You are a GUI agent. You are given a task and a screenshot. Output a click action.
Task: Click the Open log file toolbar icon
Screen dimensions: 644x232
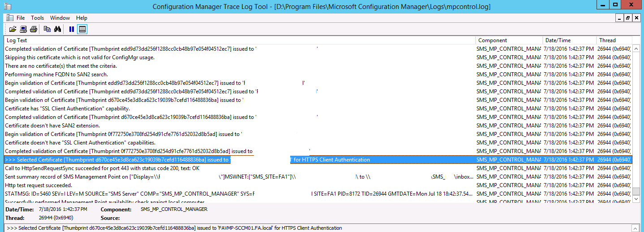tap(13, 29)
